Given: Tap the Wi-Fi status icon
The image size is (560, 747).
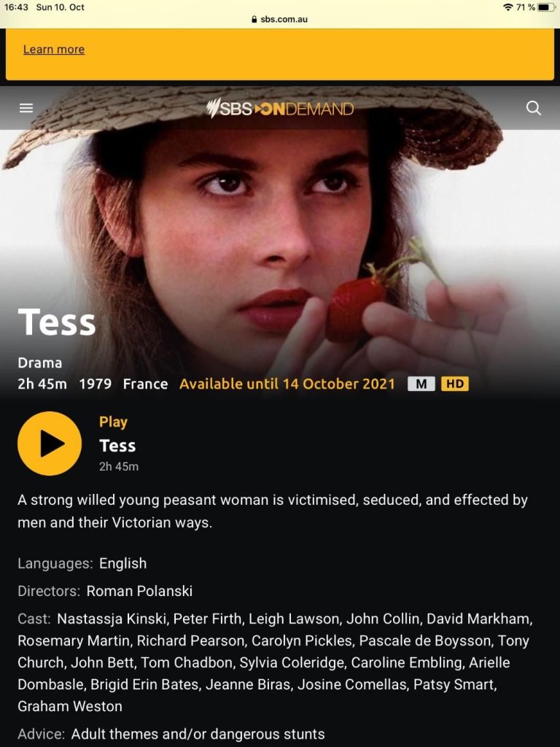Looking at the screenshot, I should [508, 7].
